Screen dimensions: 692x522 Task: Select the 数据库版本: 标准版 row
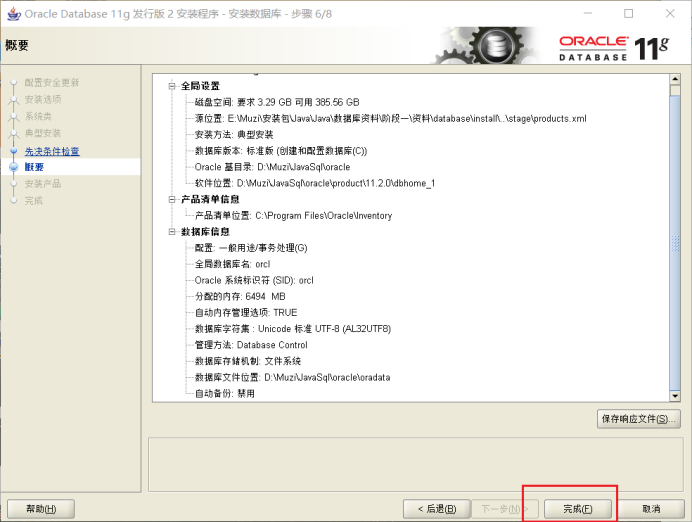coord(281,151)
